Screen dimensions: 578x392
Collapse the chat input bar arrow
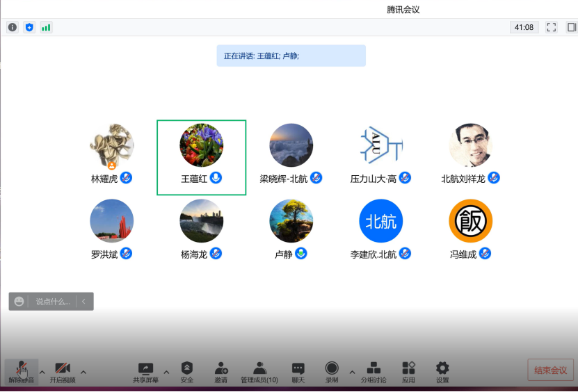pyautogui.click(x=83, y=302)
